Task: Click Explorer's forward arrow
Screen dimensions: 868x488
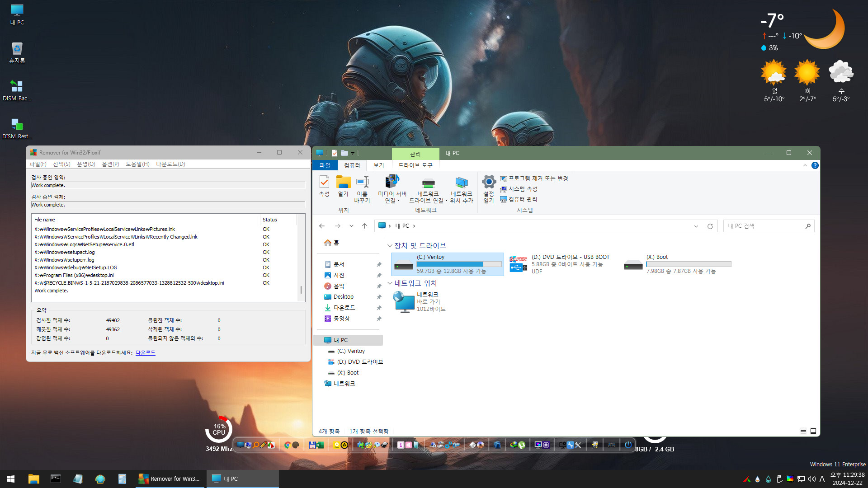Action: point(338,226)
